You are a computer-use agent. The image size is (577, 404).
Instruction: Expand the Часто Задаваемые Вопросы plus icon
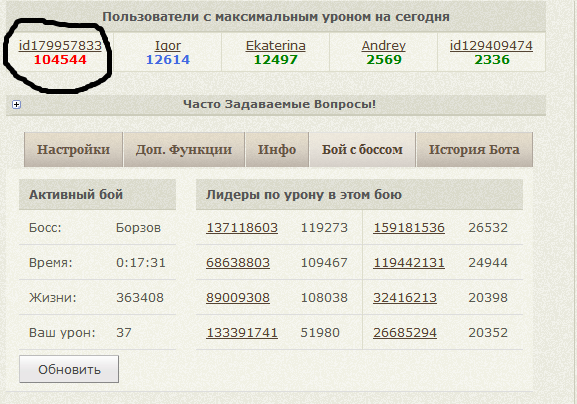click(x=16, y=104)
